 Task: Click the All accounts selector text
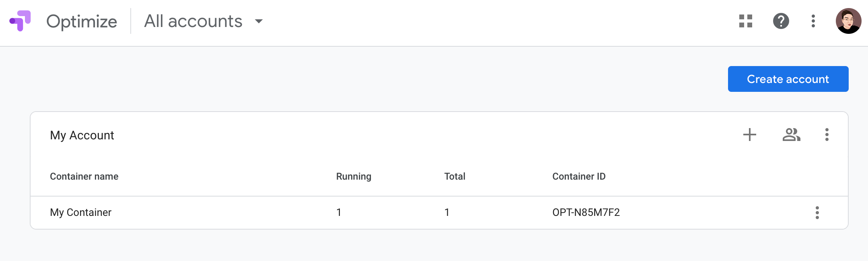coord(193,21)
